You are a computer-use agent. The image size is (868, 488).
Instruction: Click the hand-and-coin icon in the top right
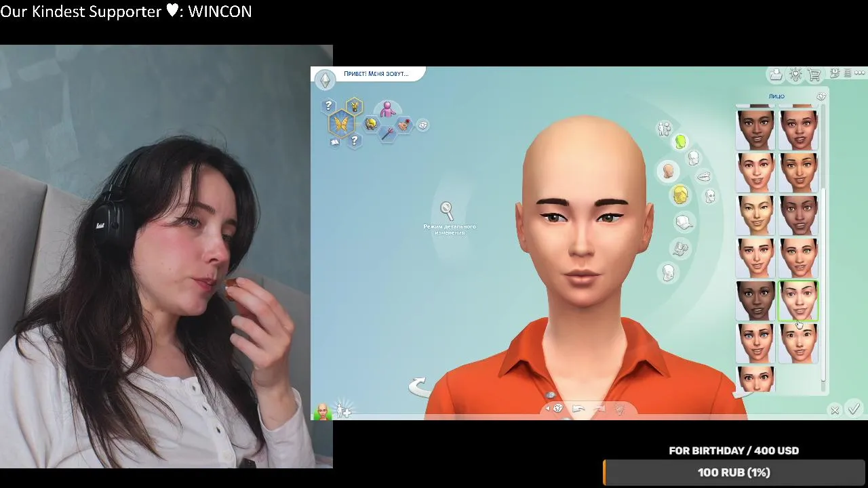(835, 73)
